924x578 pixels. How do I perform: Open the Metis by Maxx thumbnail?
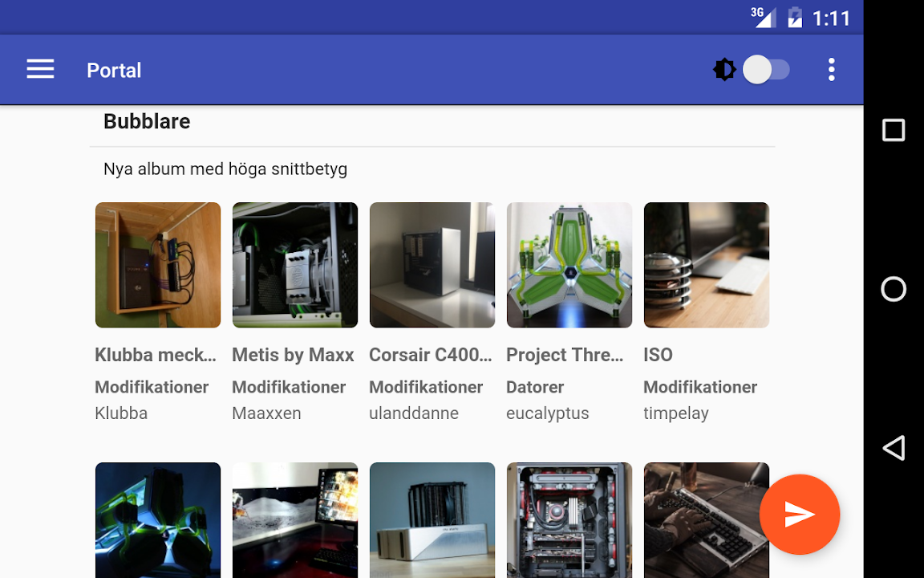tap(295, 265)
